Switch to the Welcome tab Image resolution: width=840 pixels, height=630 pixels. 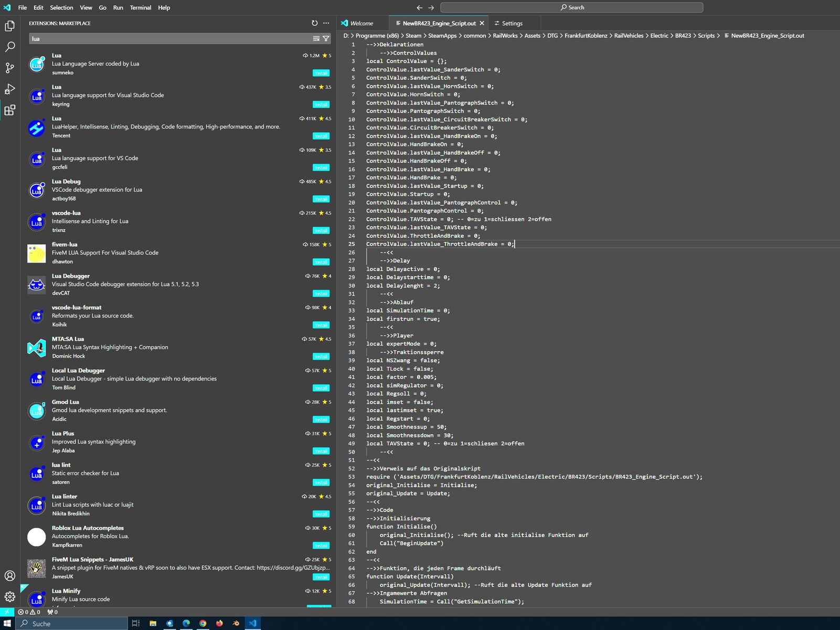click(x=362, y=23)
